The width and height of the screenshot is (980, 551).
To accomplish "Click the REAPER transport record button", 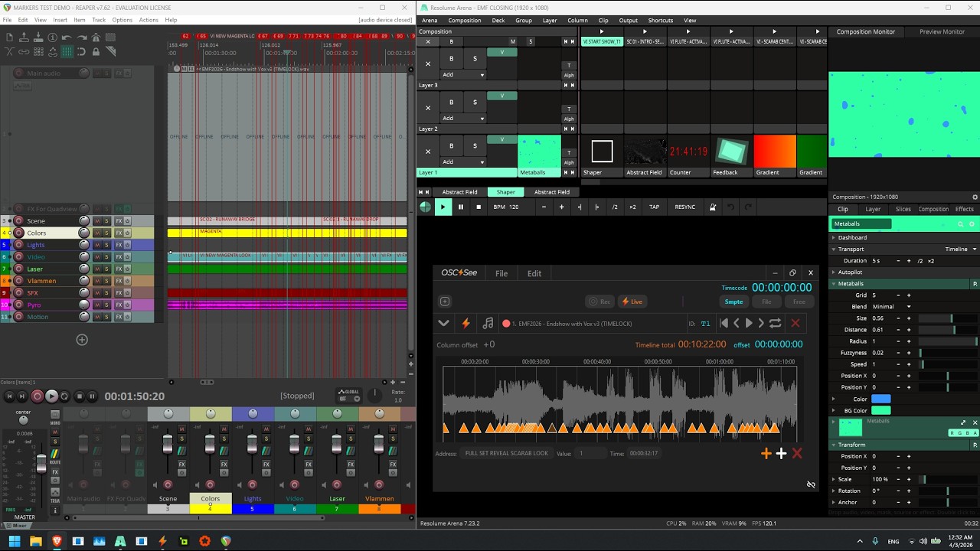I will click(x=37, y=396).
